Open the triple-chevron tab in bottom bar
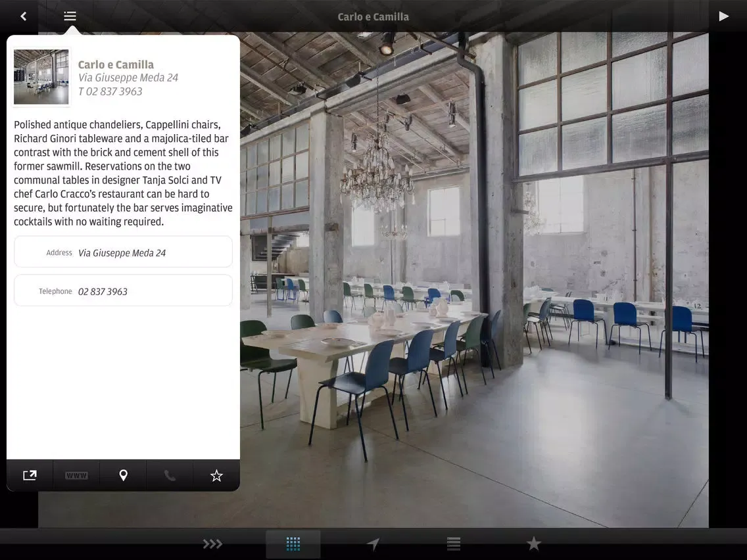Viewport: 747px width, 560px height. tap(212, 544)
